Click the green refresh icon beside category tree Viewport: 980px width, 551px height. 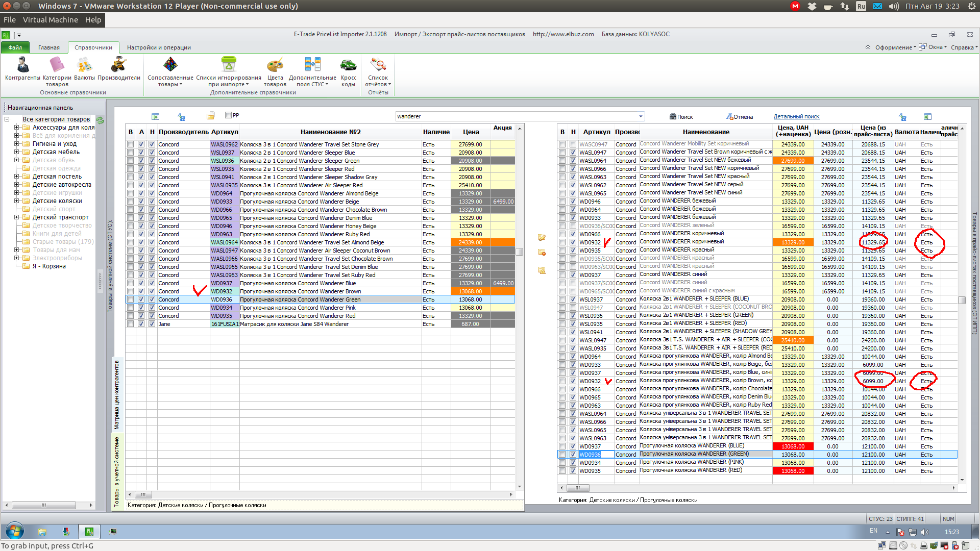(x=100, y=120)
